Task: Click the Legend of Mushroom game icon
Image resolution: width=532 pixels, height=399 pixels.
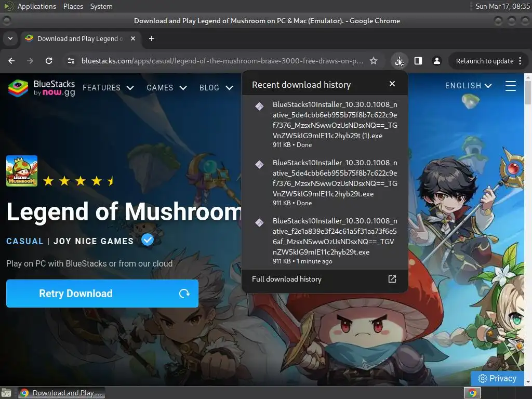Action: pyautogui.click(x=22, y=171)
